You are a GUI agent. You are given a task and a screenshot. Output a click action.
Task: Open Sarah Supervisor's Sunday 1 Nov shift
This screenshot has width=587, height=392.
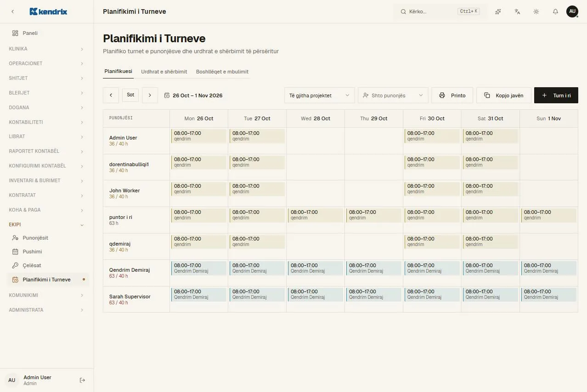(x=549, y=294)
